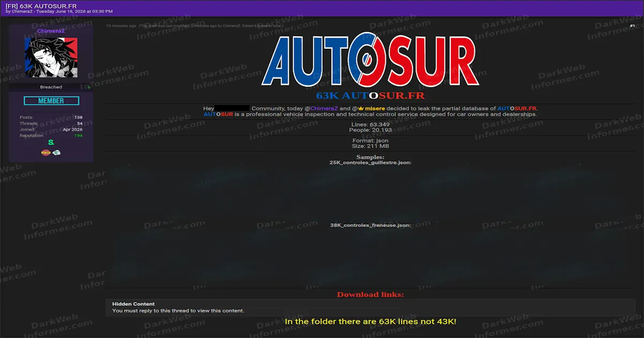644x338 pixels.
Task: Click the 63K AUTOSUR.FR heading
Action: coord(370,95)
